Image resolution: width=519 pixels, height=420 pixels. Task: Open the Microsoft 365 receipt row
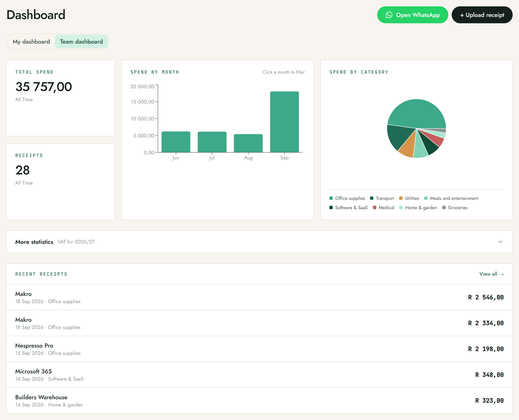(259, 375)
